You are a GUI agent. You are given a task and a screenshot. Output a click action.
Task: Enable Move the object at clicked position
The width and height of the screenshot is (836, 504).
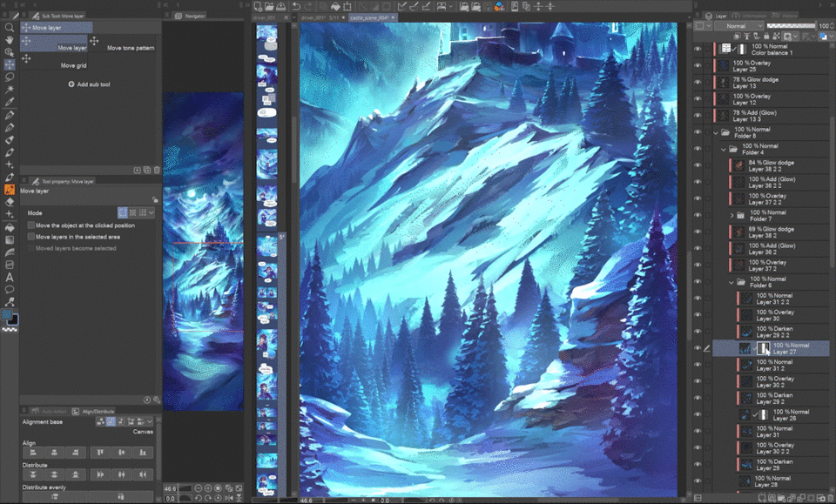click(31, 225)
